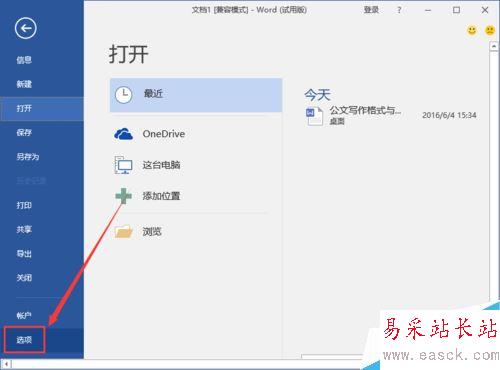Click the date 2016/6/4 15:34
The width and height of the screenshot is (500, 370).
[x=449, y=115]
